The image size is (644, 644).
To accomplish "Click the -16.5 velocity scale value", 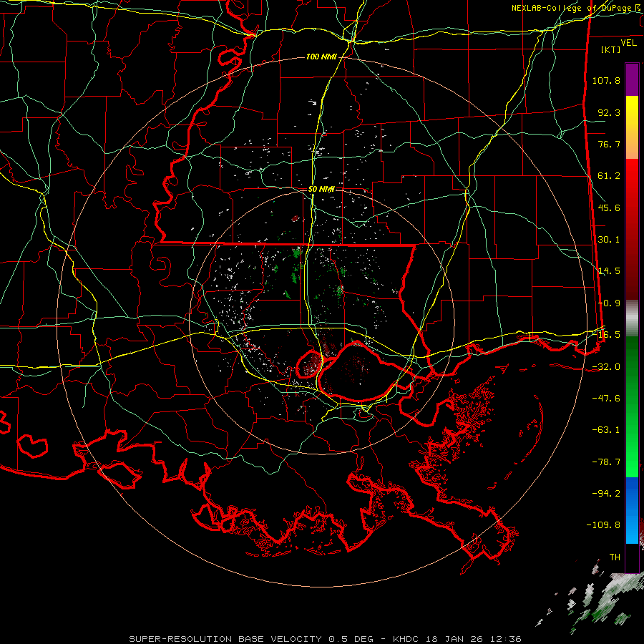I will tap(606, 335).
